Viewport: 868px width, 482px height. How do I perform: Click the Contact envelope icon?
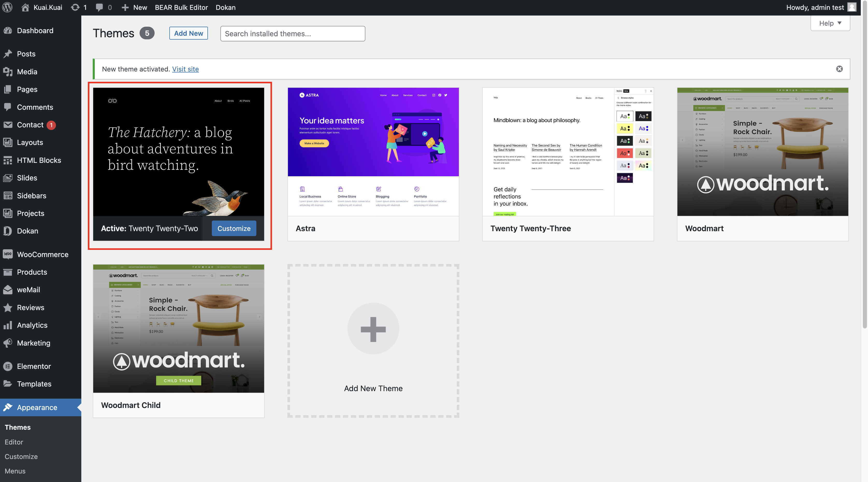click(x=8, y=125)
